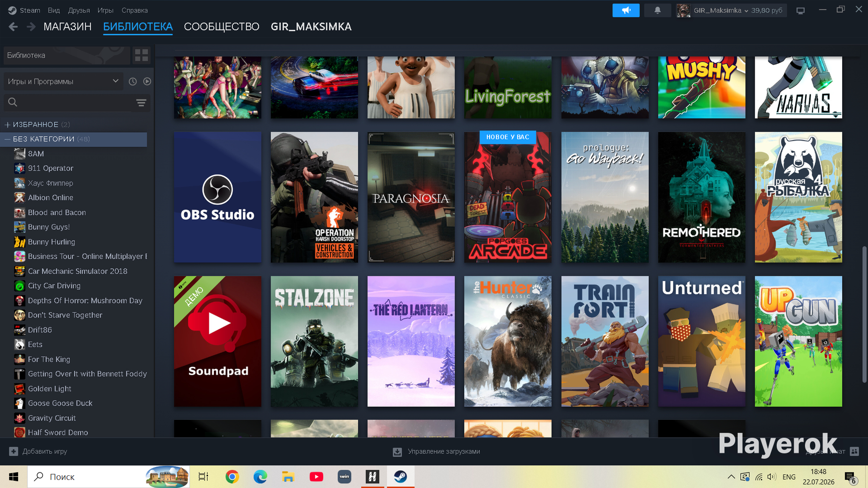Open File Explorer from taskbar
The image size is (868, 488).
click(288, 477)
